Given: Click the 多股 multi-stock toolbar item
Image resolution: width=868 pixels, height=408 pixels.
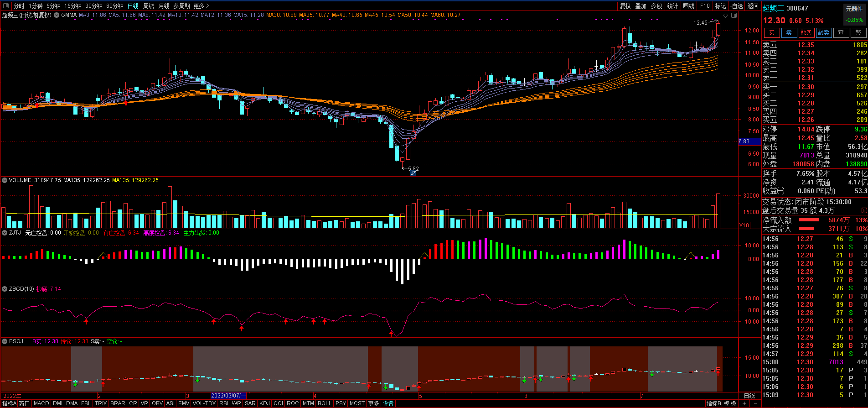Looking at the screenshot, I should 656,6.
